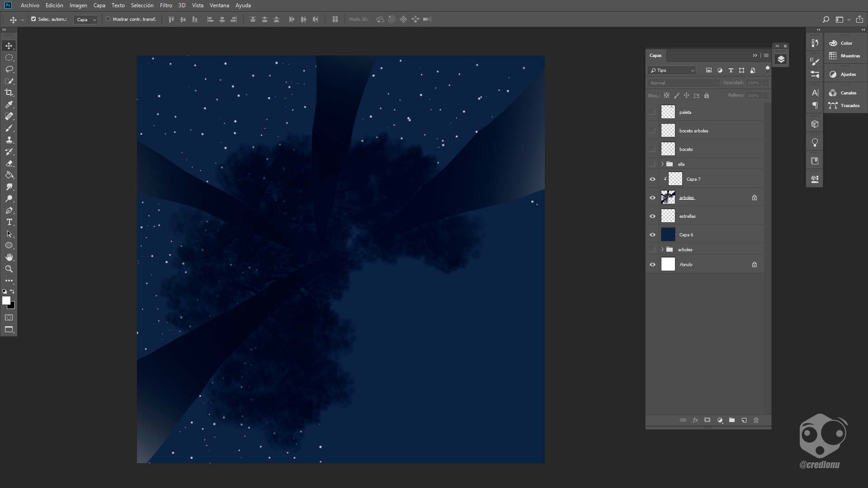Open the search icon in options bar
The image size is (868, 488).
pyautogui.click(x=826, y=19)
